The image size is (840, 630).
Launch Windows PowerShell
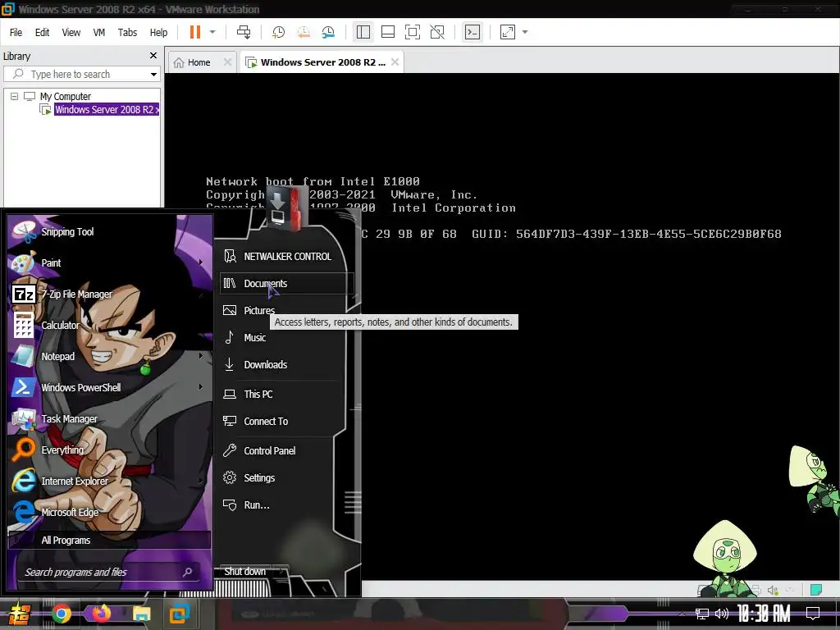point(81,388)
